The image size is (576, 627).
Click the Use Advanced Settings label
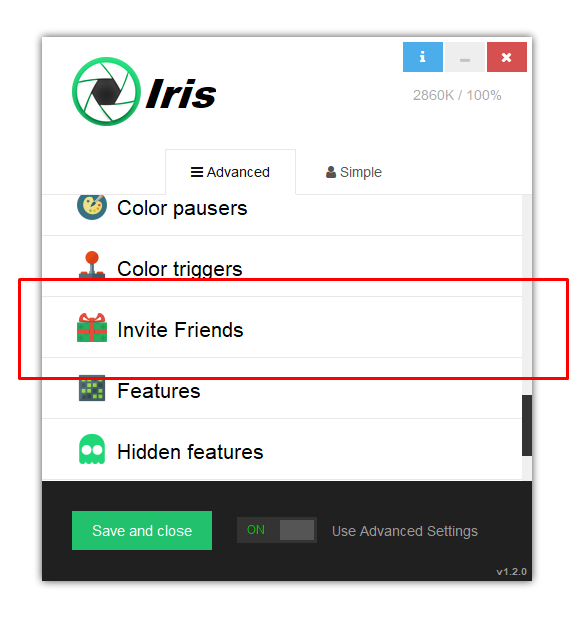pyautogui.click(x=405, y=531)
